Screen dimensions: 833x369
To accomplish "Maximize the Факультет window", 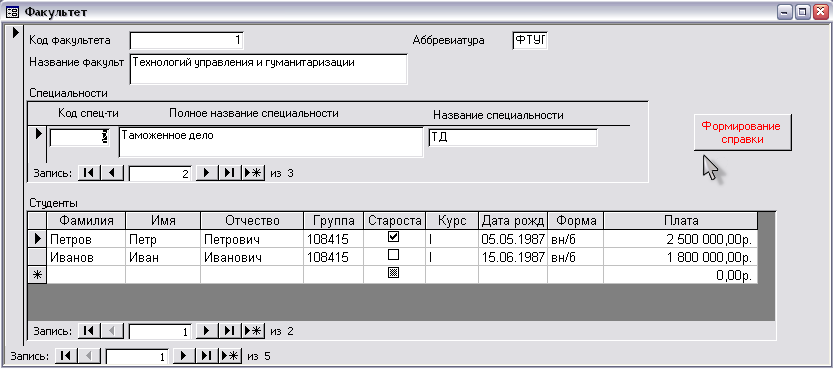I will point(802,12).
